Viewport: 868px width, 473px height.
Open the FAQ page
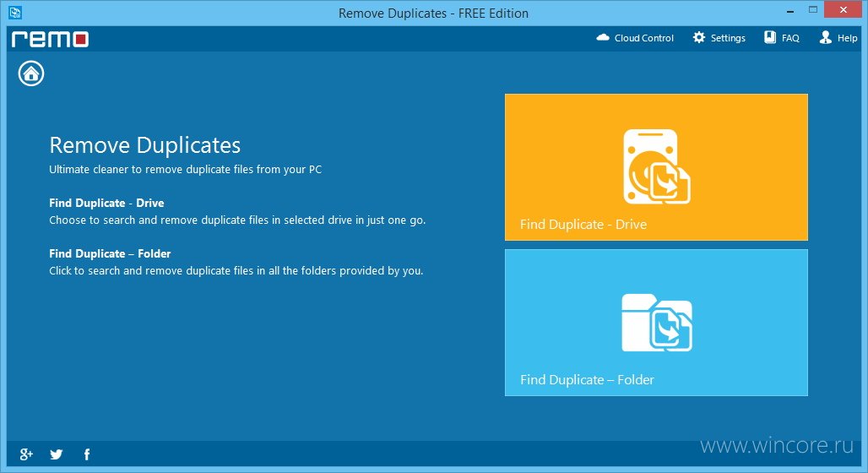click(x=782, y=38)
